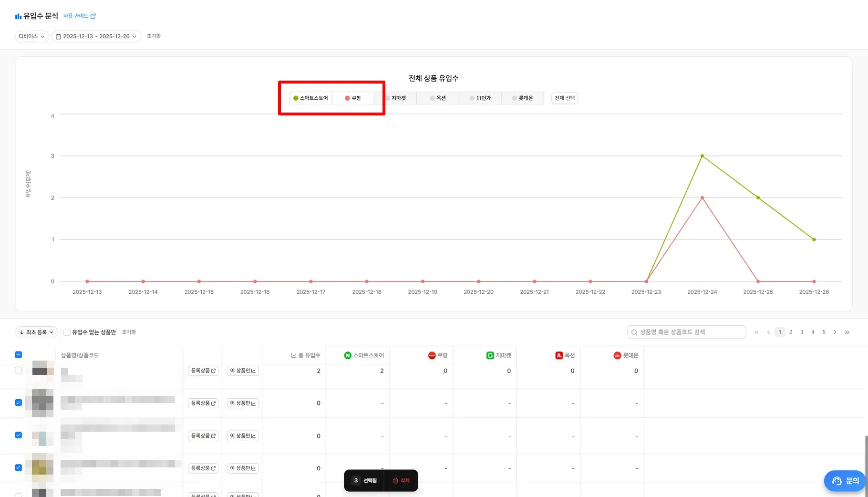
Task: Go to page 3
Action: click(x=802, y=332)
